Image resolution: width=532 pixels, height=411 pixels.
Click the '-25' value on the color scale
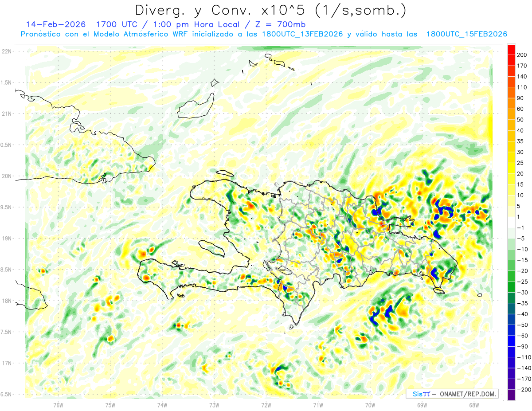click(x=523, y=282)
